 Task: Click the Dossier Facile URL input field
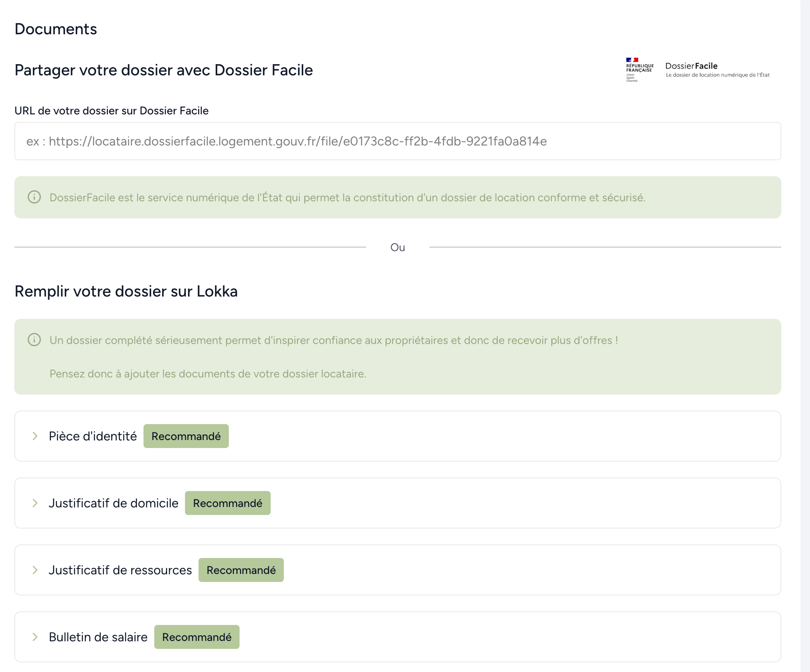tap(397, 141)
